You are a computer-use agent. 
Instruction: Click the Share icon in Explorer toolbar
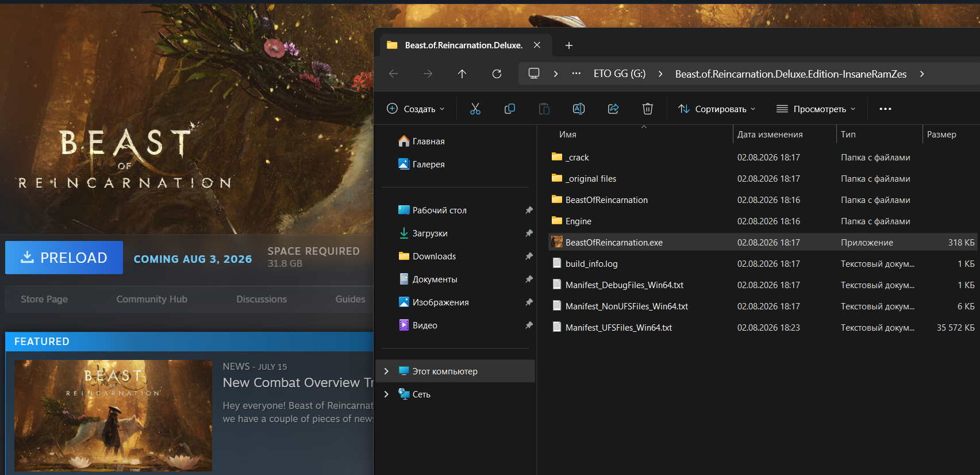click(x=613, y=109)
